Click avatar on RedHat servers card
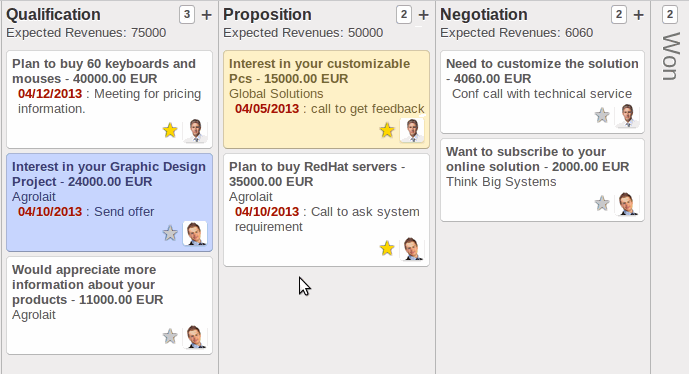This screenshot has width=689, height=374. (x=412, y=248)
